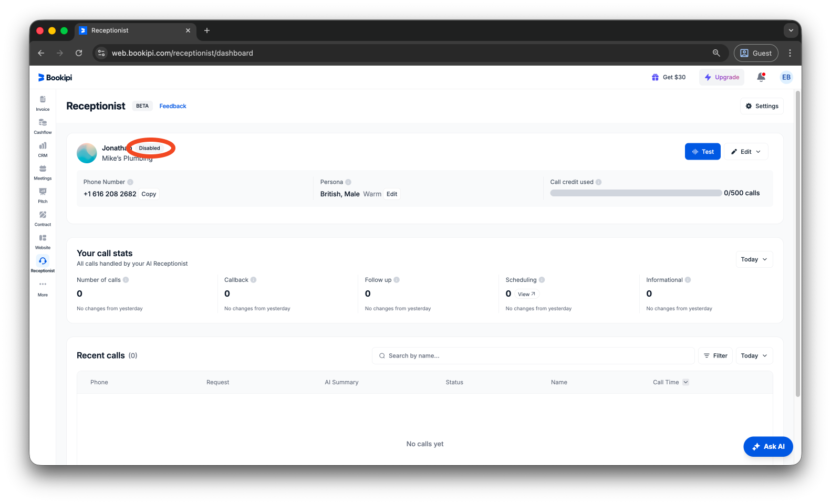
Task: Open Scheduling View link
Action: 526,294
